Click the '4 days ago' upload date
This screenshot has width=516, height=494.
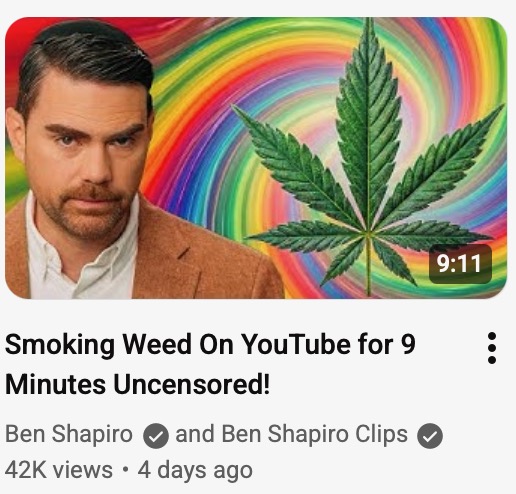click(195, 471)
